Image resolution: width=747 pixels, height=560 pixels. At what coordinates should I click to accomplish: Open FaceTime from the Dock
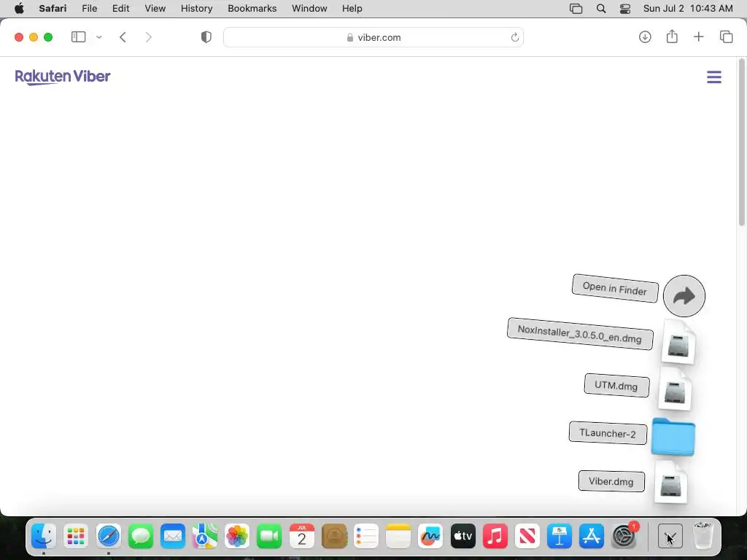pyautogui.click(x=269, y=536)
